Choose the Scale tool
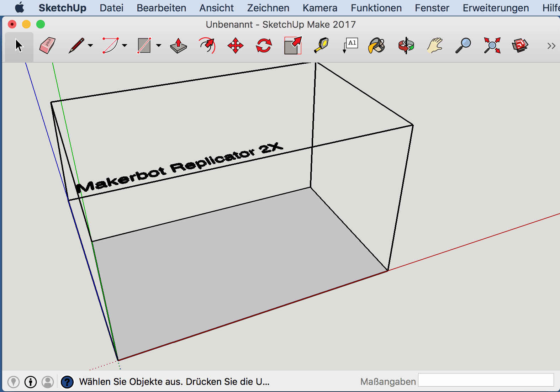 point(293,46)
